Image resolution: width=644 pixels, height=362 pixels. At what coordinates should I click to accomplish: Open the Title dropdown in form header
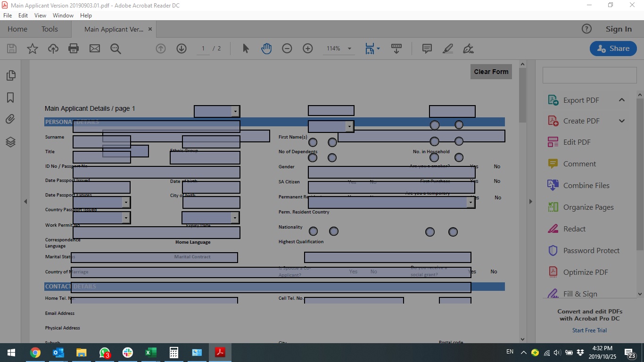click(235, 111)
